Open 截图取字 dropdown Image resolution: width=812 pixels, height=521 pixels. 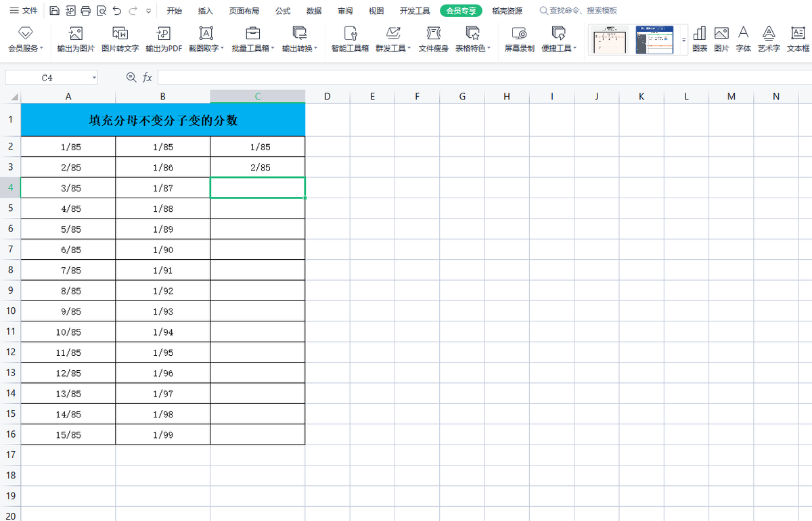click(x=206, y=39)
